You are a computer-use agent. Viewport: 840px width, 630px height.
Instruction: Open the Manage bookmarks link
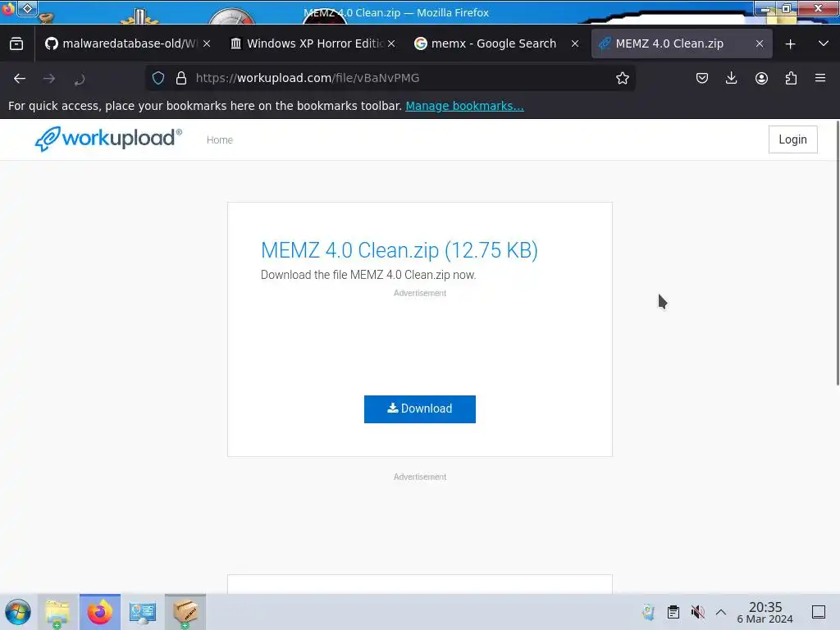point(464,106)
